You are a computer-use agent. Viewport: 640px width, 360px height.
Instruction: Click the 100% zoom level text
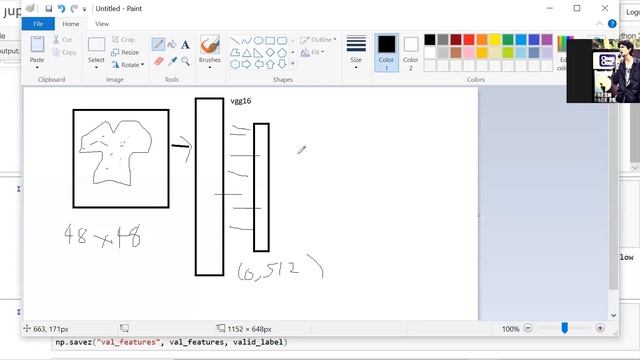(510, 329)
